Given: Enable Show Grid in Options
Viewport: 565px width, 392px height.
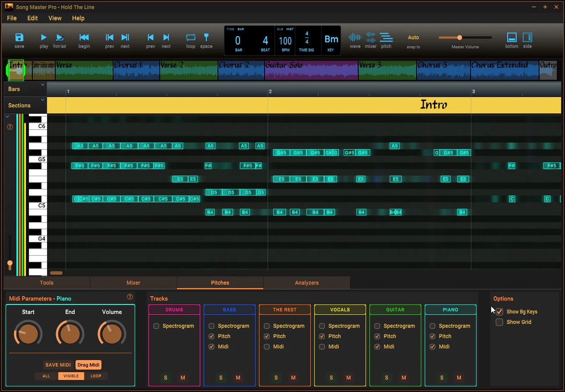Looking at the screenshot, I should click(x=499, y=322).
